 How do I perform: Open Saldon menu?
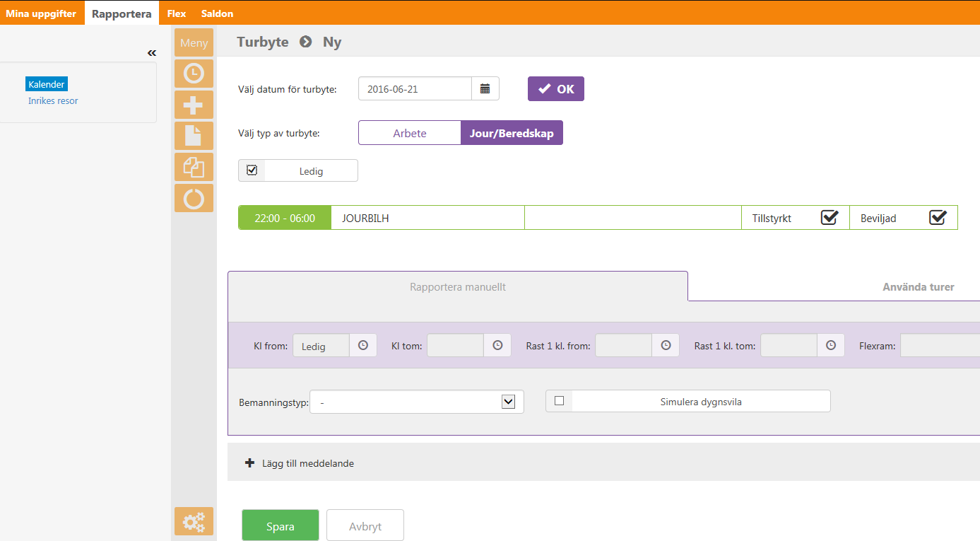(217, 13)
